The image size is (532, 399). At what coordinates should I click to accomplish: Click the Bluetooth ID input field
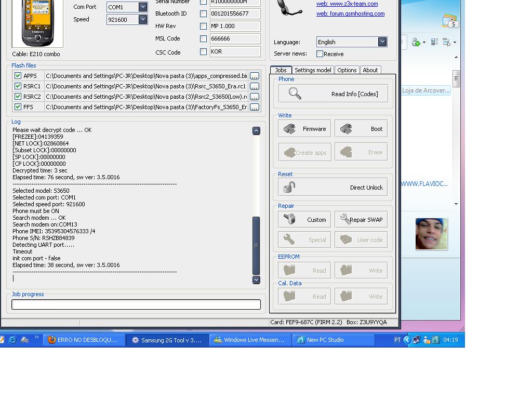235,14
